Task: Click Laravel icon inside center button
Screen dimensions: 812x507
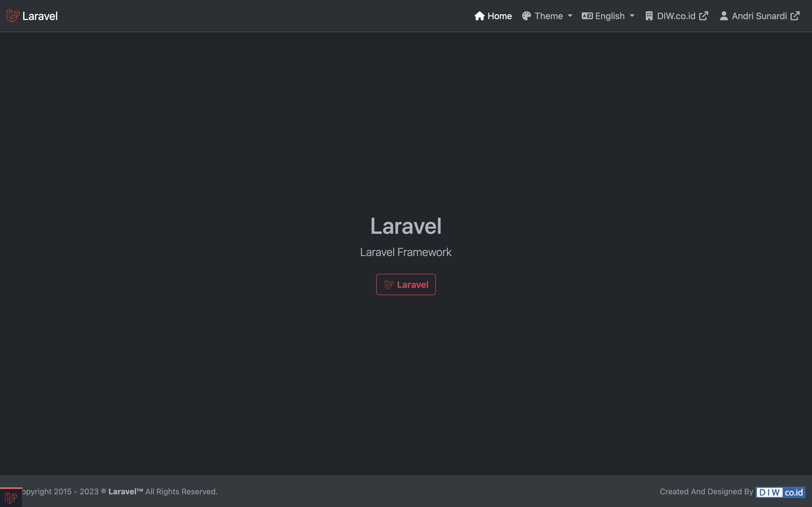Action: [x=389, y=285]
